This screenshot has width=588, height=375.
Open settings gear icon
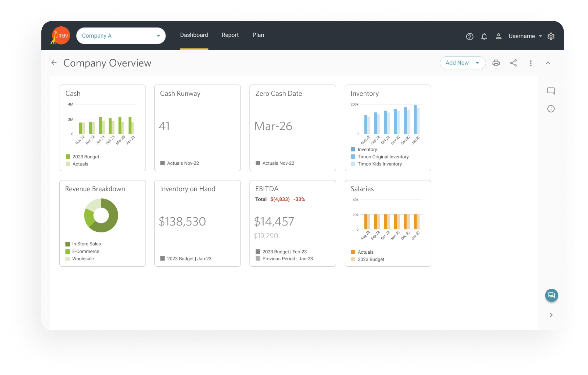pyautogui.click(x=551, y=36)
